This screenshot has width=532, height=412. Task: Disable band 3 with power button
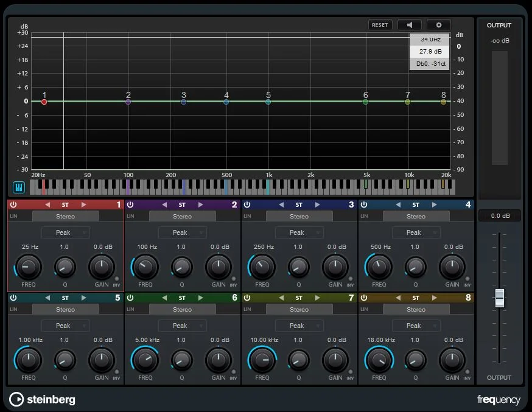pyautogui.click(x=247, y=205)
